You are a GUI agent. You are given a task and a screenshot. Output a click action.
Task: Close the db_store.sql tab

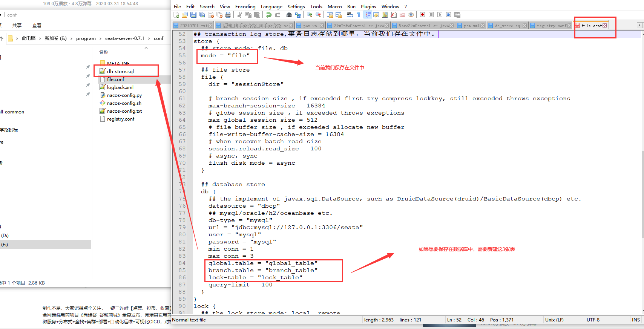pyautogui.click(x=525, y=26)
